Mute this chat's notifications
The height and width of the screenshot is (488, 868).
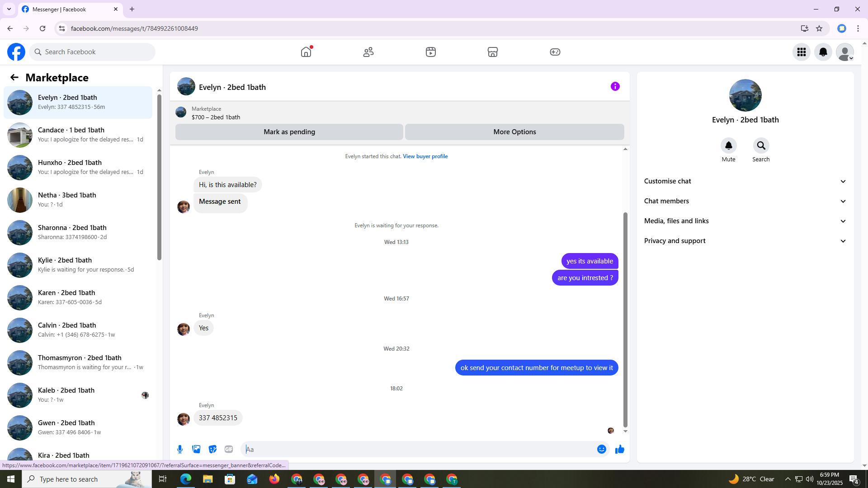coord(728,145)
